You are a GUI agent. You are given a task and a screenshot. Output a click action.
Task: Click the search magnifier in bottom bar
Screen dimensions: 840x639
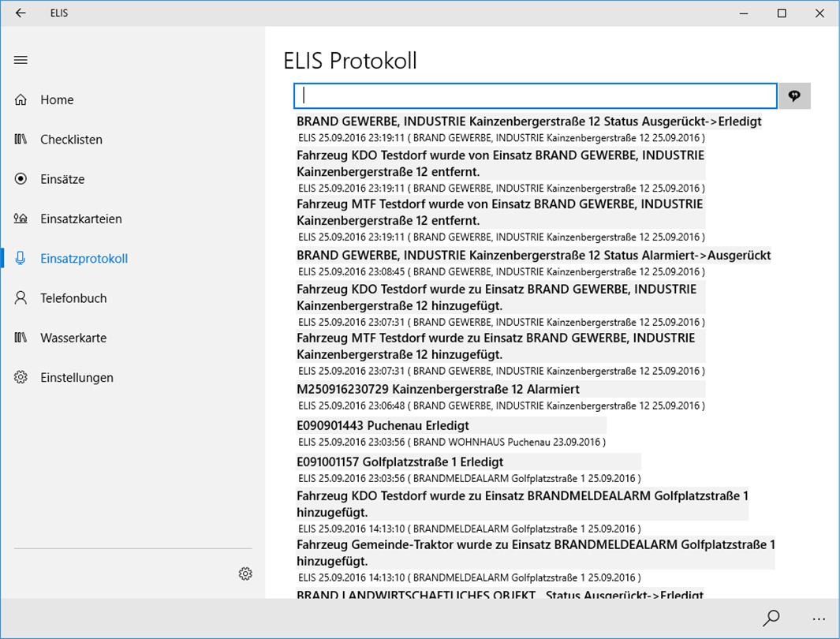pos(771,618)
